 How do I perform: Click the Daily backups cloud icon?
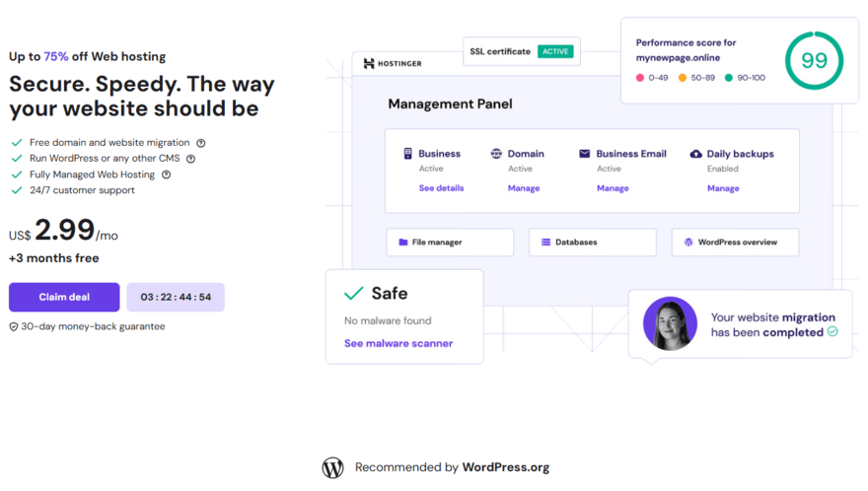(695, 154)
